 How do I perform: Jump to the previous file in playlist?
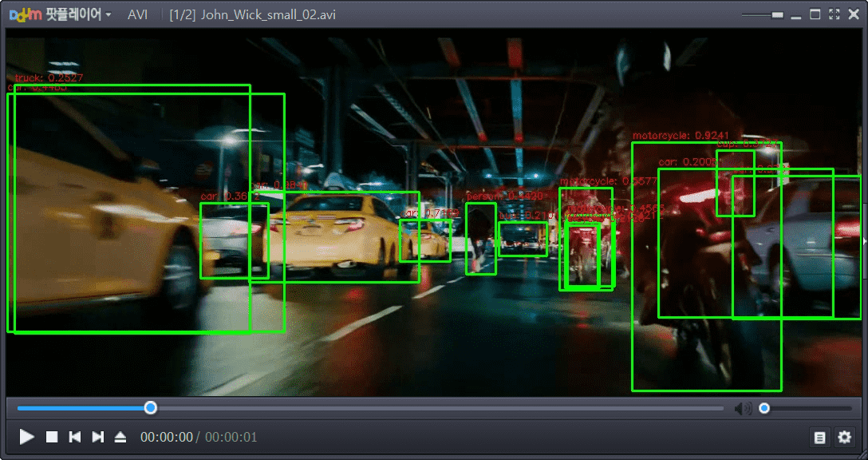coord(75,437)
